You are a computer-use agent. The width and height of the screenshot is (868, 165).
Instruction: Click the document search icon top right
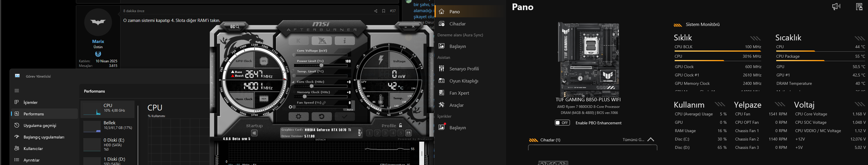(859, 6)
